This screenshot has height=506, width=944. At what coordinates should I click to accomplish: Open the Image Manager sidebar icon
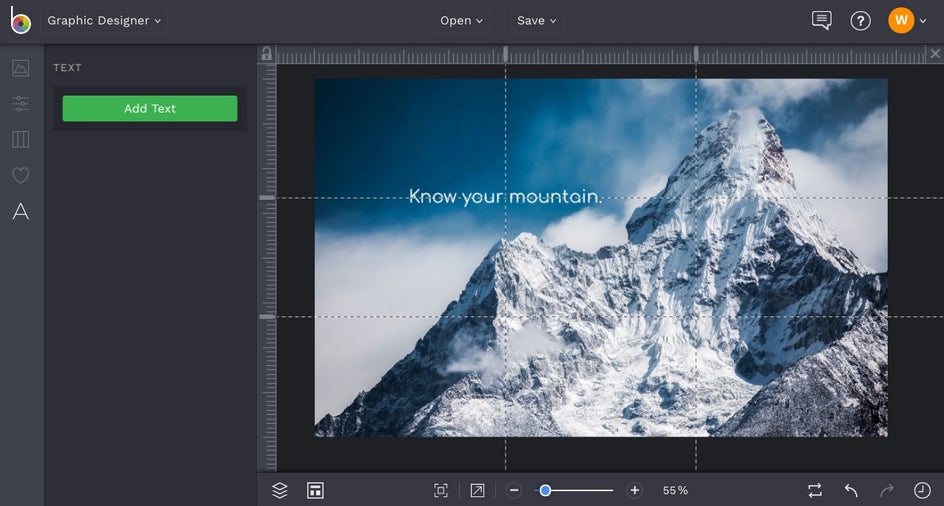pos(20,68)
